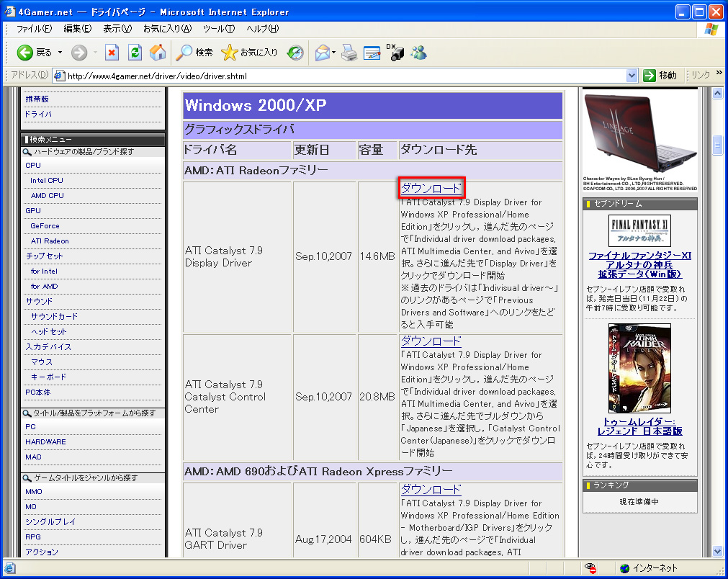Click the Final Fantasy XI logo thumbnail
The height and width of the screenshot is (579, 728).
(x=639, y=230)
